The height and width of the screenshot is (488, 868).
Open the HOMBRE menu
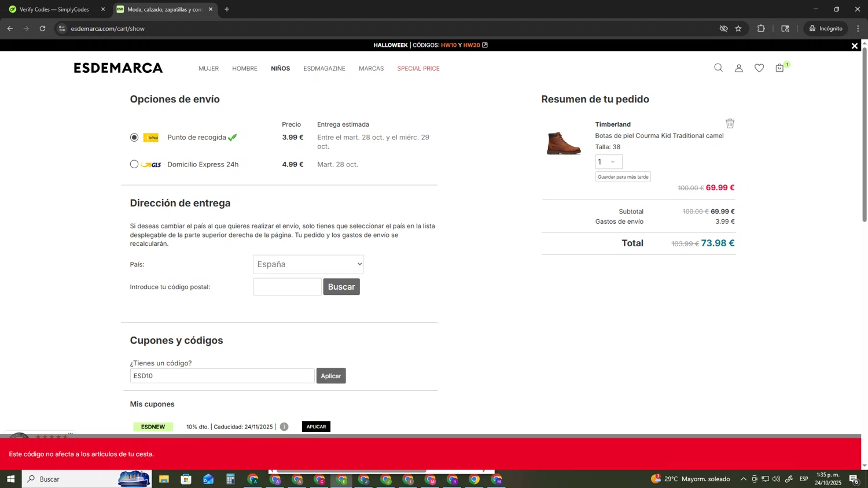[x=245, y=68]
